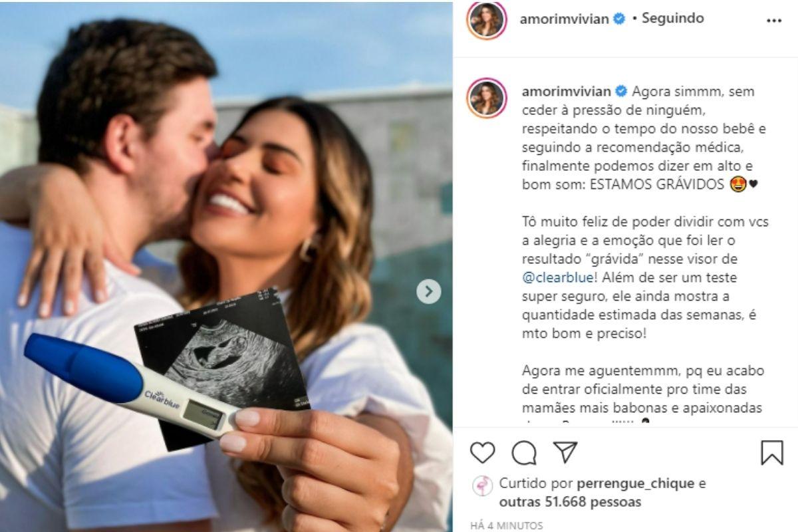
Task: Share the post via paper plane icon
Action: pos(565,453)
